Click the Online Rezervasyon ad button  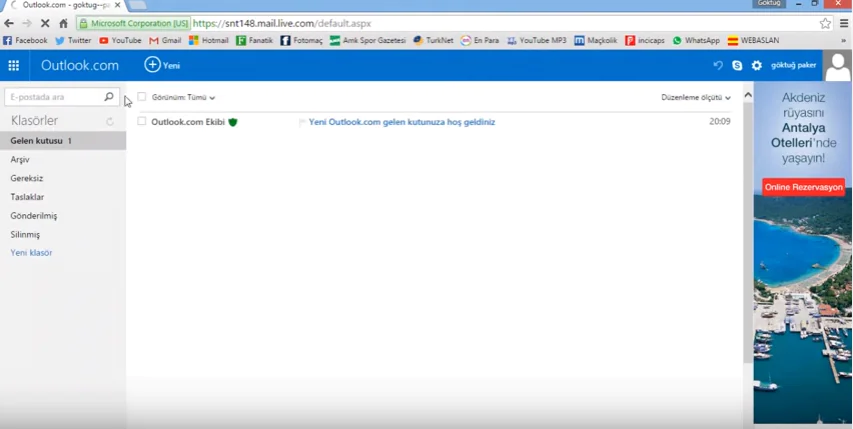coord(803,187)
